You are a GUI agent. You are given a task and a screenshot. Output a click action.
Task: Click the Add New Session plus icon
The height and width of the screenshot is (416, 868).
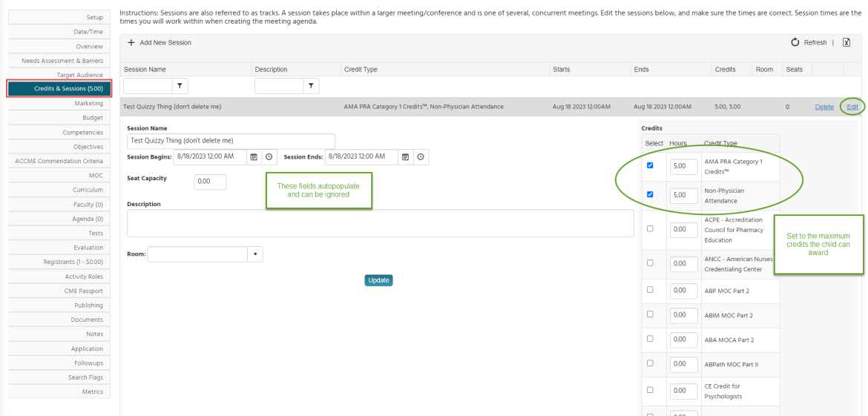[x=131, y=43]
